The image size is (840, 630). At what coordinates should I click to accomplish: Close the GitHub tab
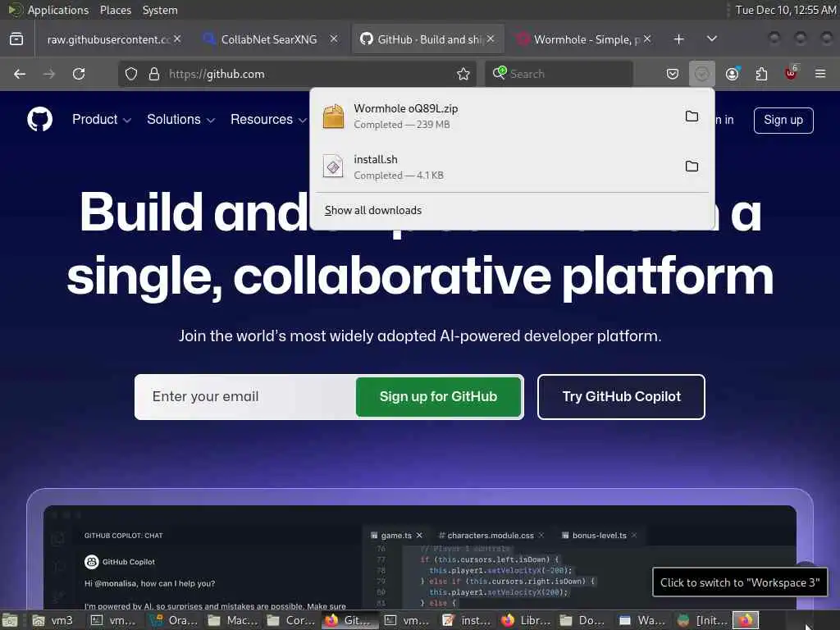tap(491, 39)
